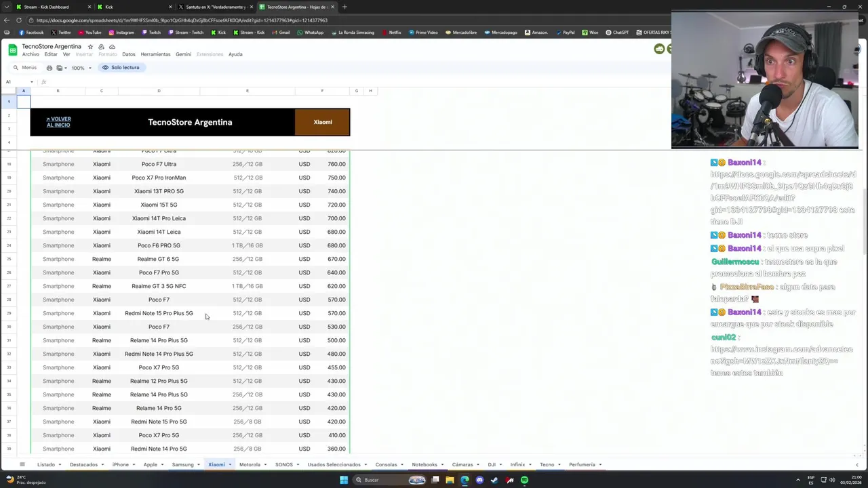This screenshot has height=488, width=868.
Task: Star the TecnoStore Argentina document
Action: point(90,47)
